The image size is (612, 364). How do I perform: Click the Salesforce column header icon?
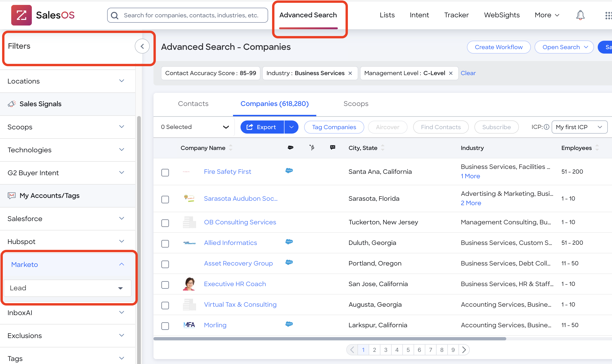(x=290, y=147)
